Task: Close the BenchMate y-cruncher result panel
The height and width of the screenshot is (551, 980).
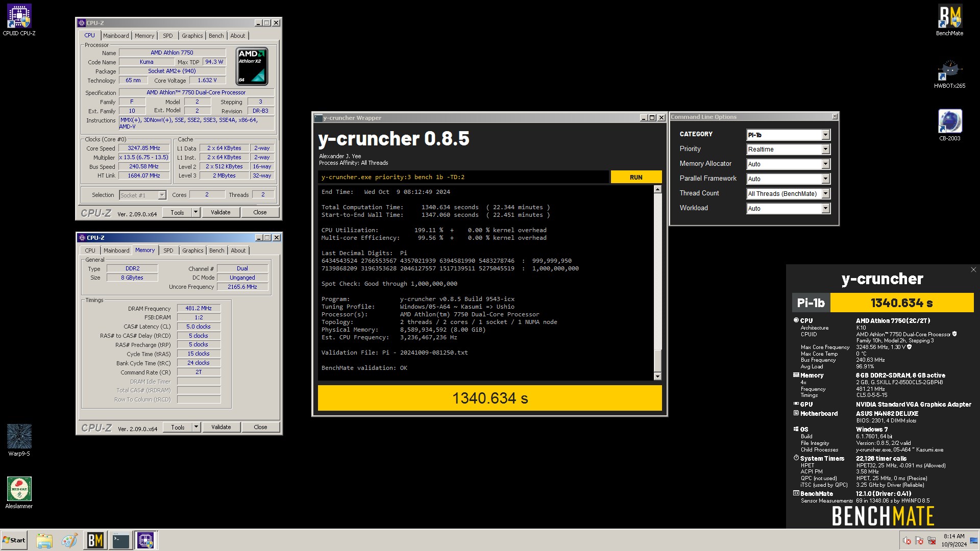Action: (x=973, y=270)
